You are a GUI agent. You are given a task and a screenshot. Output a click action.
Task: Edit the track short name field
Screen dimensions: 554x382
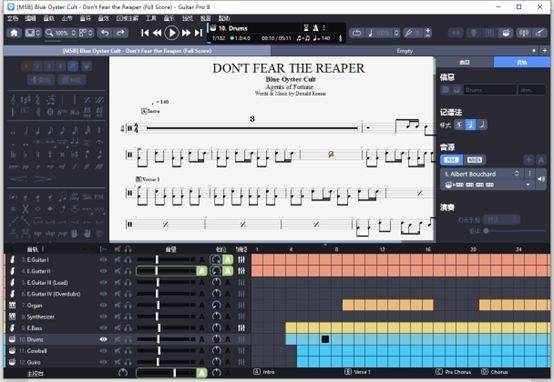(x=532, y=90)
